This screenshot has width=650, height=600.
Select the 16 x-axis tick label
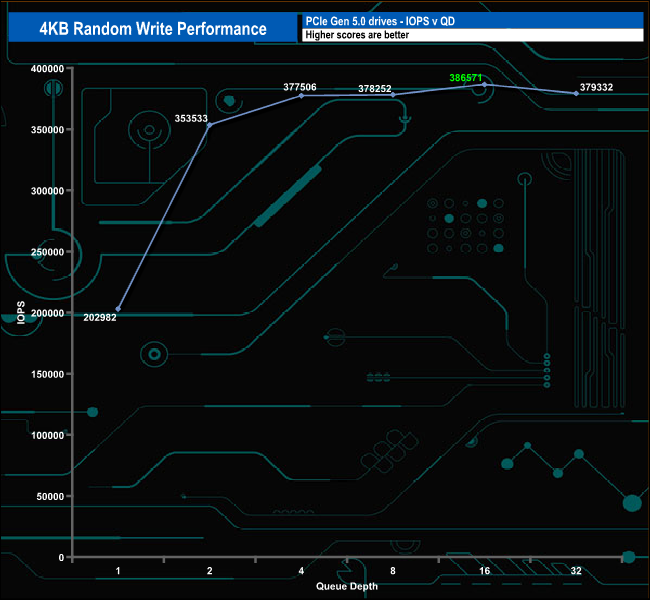(485, 571)
